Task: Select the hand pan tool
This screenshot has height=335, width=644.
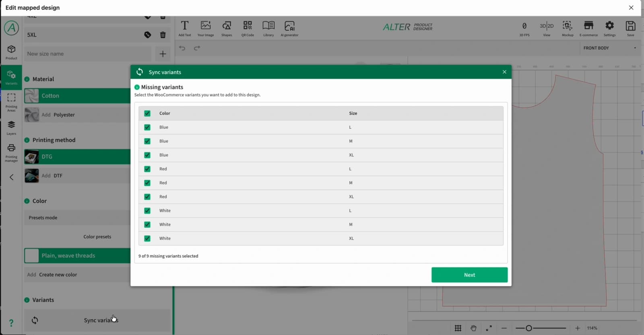Action: pos(473,328)
